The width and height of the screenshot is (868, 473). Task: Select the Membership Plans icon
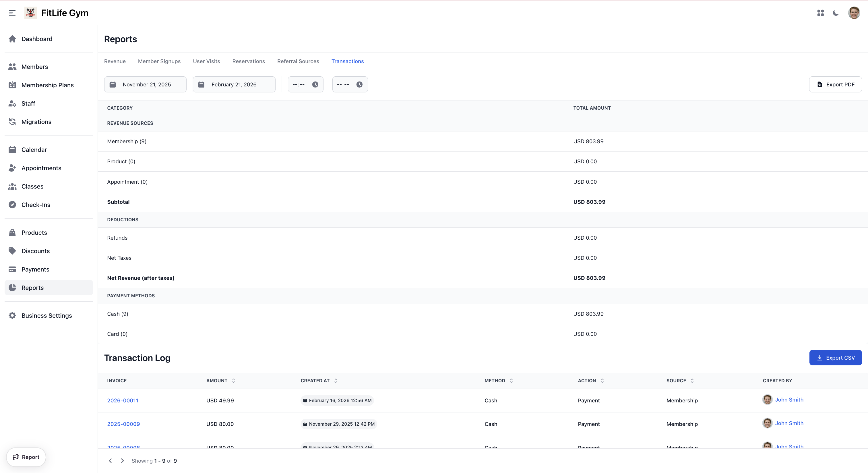12,85
